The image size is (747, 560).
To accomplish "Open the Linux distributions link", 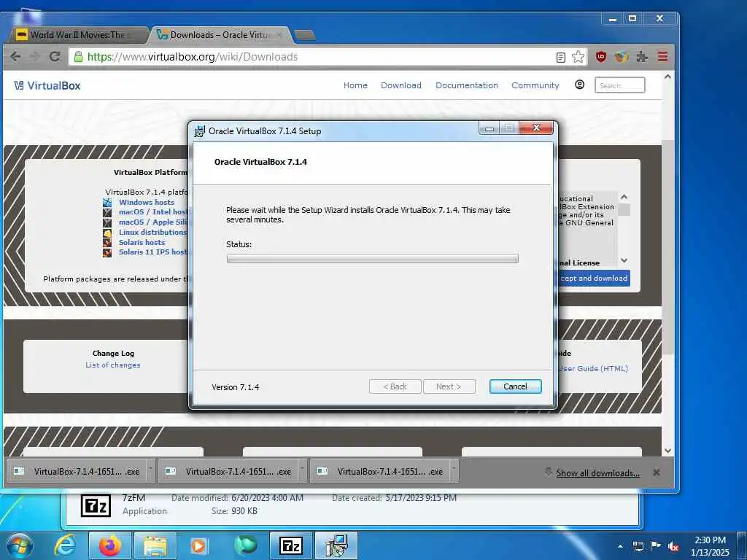I will (x=152, y=233).
